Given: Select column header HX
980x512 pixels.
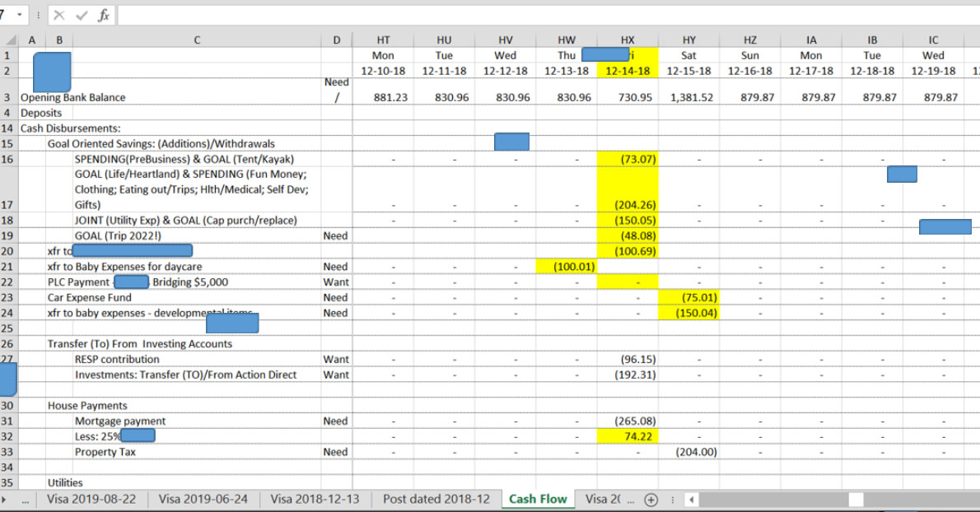Looking at the screenshot, I should 627,40.
